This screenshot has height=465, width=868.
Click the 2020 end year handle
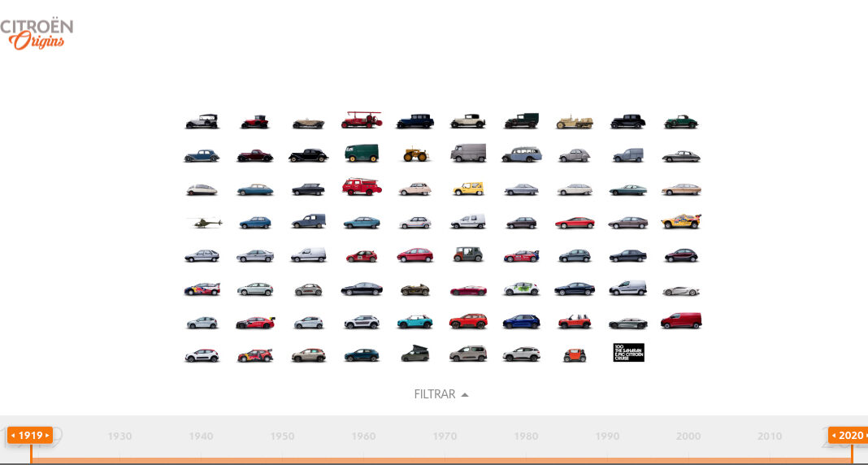point(850,436)
